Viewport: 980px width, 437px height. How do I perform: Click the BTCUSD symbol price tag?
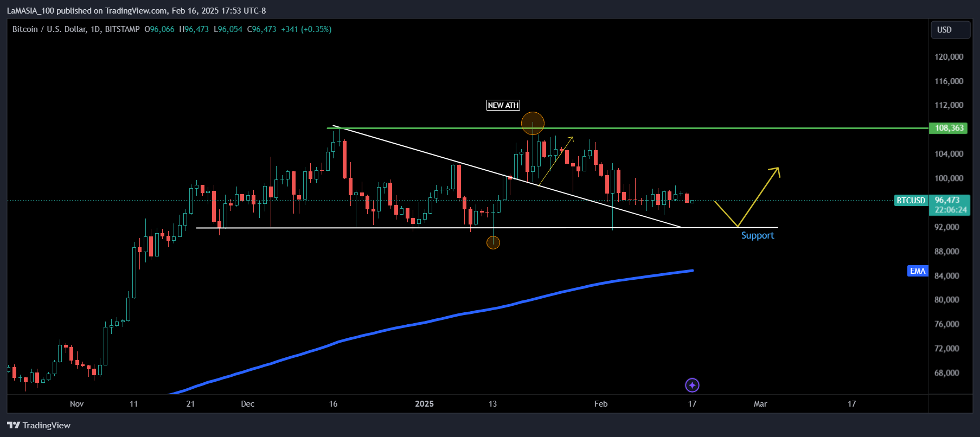(x=911, y=201)
